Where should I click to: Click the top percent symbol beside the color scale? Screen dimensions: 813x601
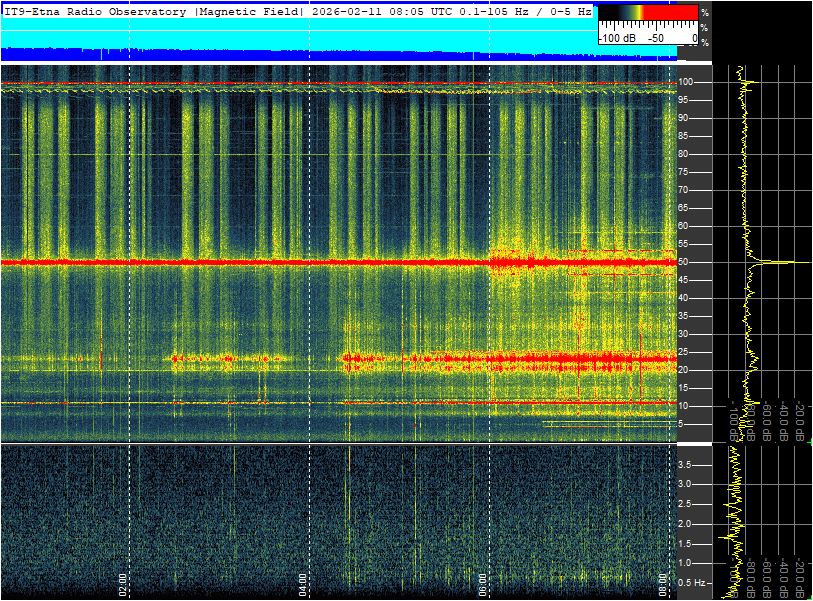point(704,12)
